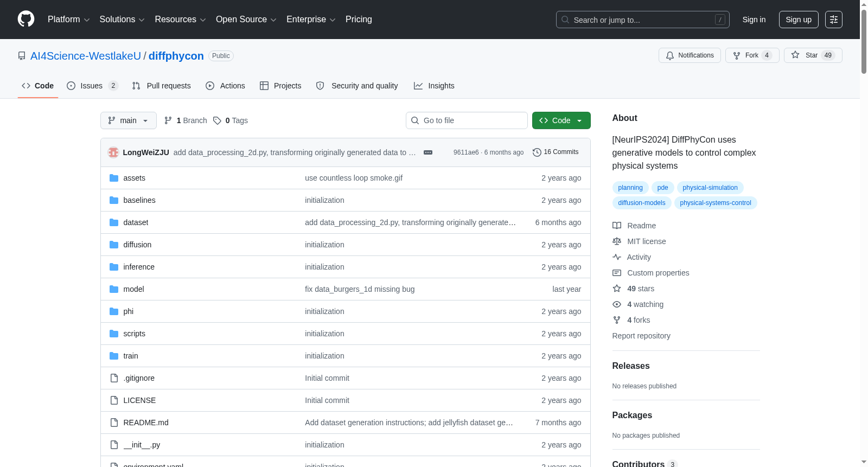Click the scripts folder icon
Screen dimensions: 868x467
point(114,334)
